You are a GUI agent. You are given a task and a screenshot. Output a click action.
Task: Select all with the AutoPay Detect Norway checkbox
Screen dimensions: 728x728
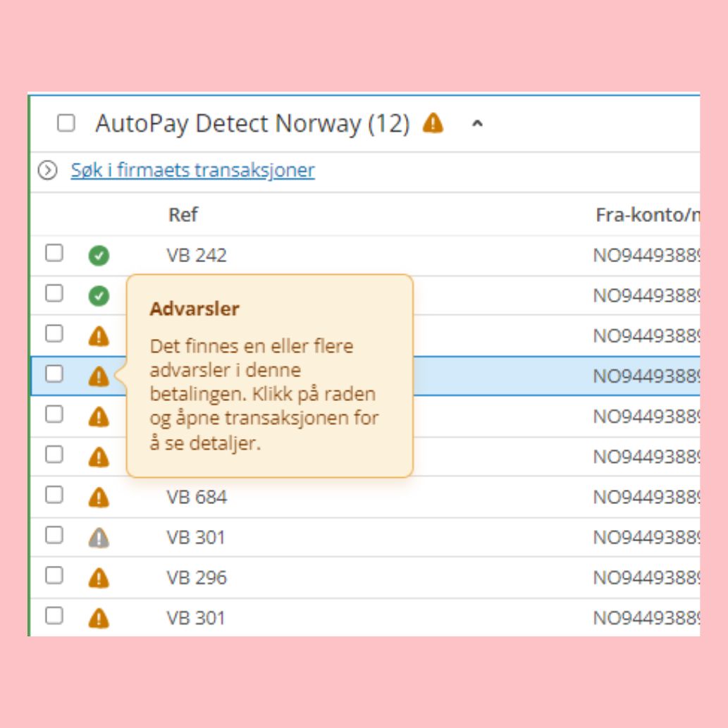(x=66, y=123)
